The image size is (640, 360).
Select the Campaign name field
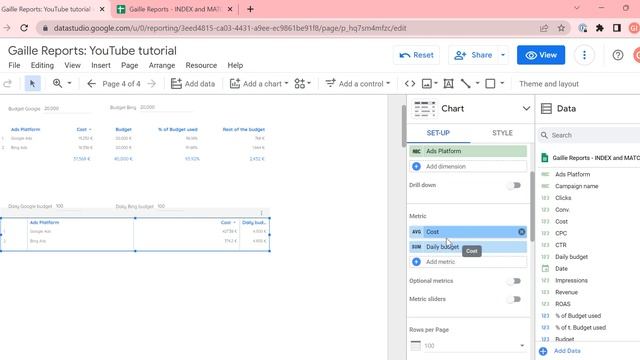576,186
